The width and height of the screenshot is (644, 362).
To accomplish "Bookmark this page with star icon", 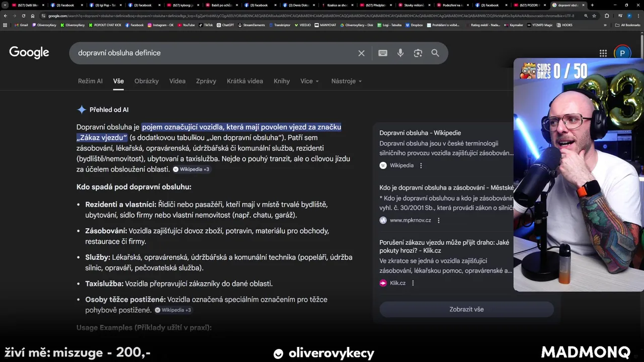I will tap(594, 16).
